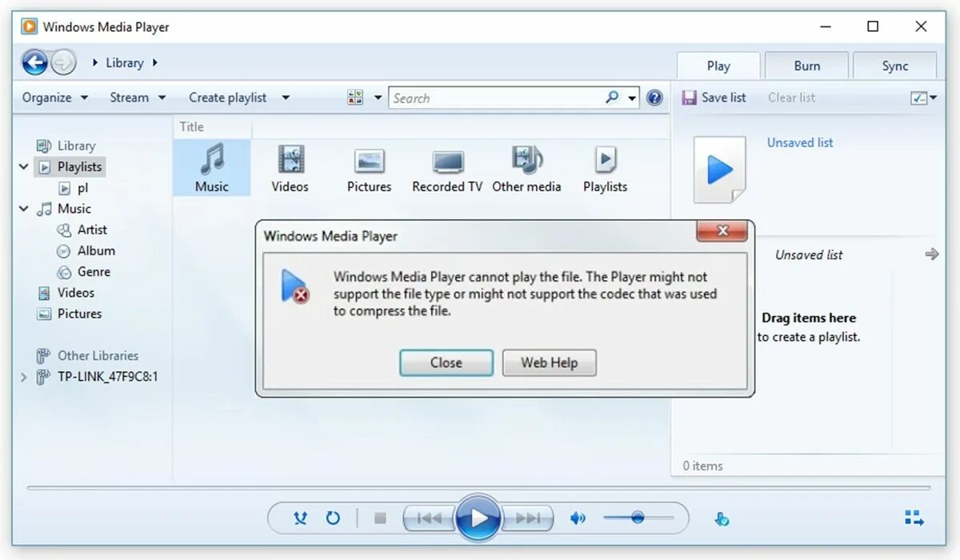
Task: Click the Previous track button
Action: 430,518
